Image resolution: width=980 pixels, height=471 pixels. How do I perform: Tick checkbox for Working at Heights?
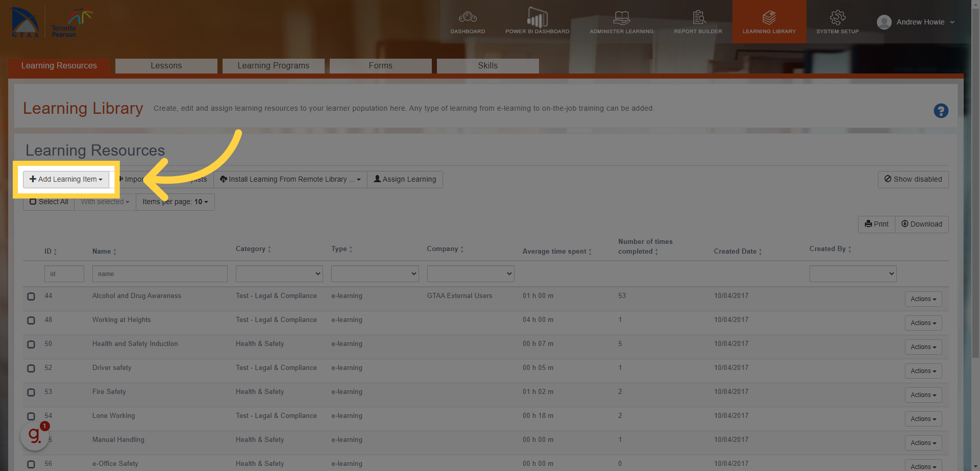pos(31,320)
